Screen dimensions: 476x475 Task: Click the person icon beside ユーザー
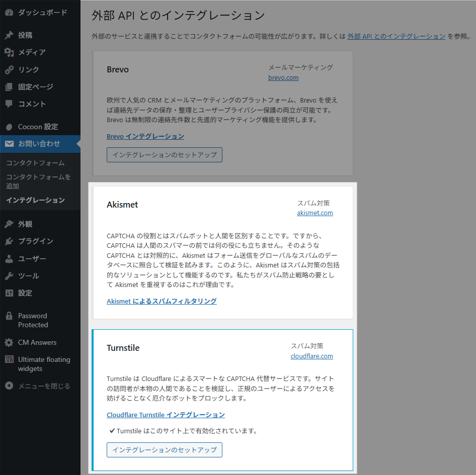click(x=9, y=259)
